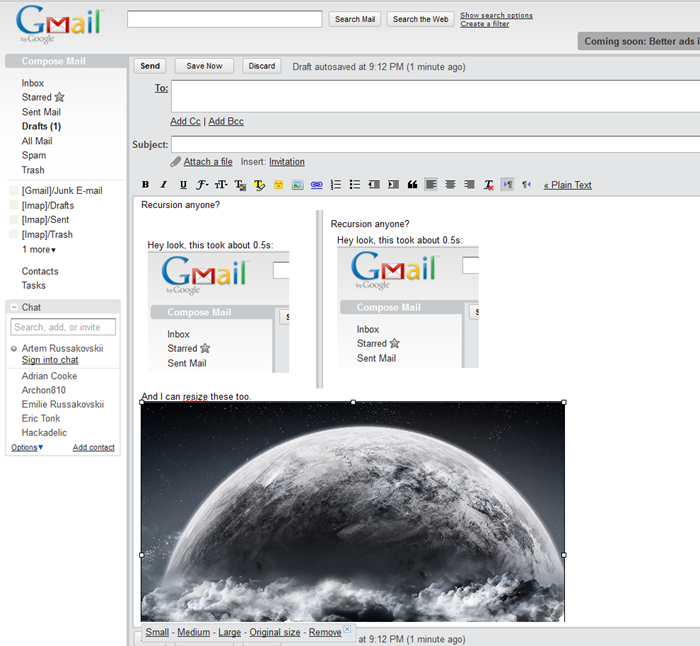The image size is (700, 646).
Task: Click Add contact link
Action: tap(94, 447)
